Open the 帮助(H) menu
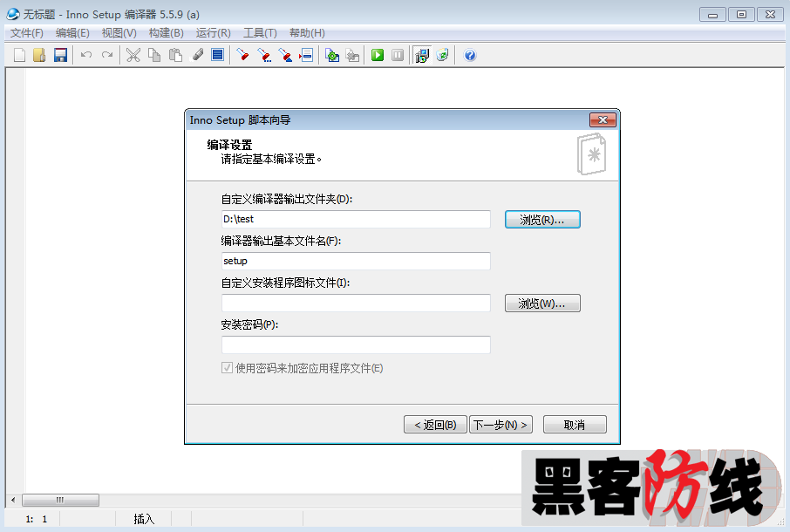Screen dimensions: 790x532 [x=307, y=33]
